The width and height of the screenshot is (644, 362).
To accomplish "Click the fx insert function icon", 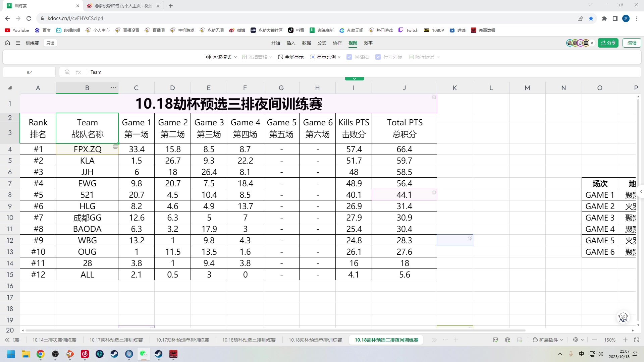I will click(78, 72).
